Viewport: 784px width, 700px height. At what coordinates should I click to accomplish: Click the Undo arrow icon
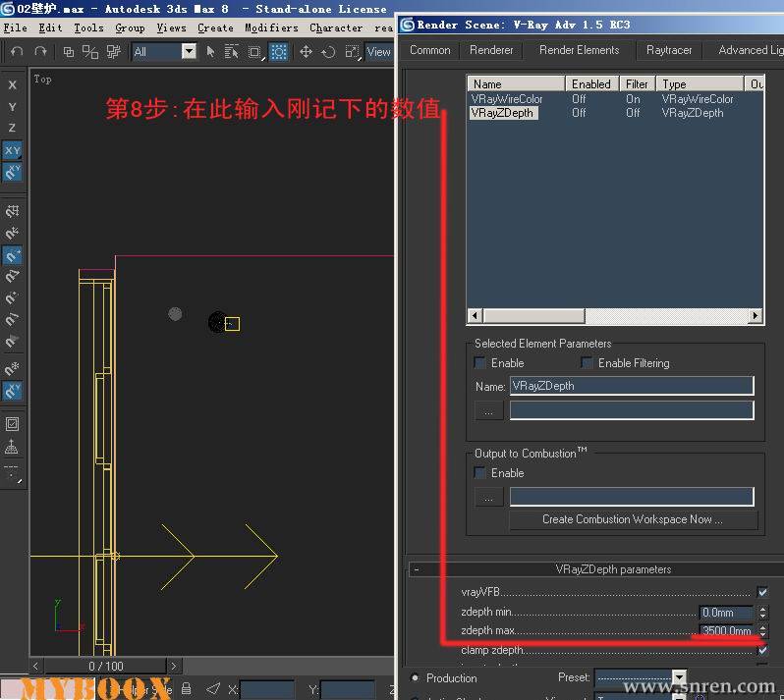[17, 51]
